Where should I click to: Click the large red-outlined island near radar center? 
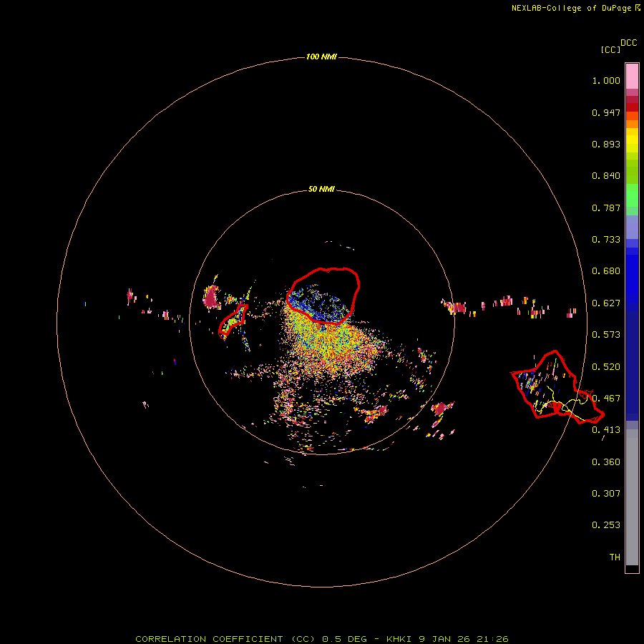coord(323,296)
